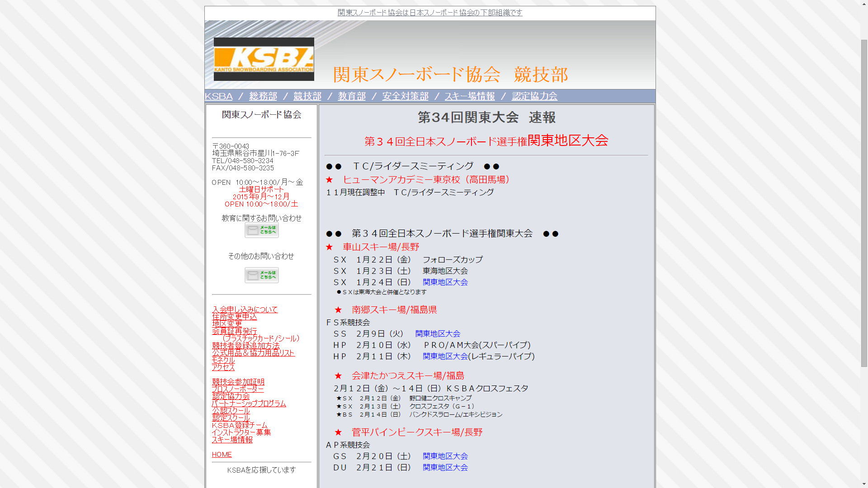Click プロスノーボーダー sidebar link

point(237,389)
